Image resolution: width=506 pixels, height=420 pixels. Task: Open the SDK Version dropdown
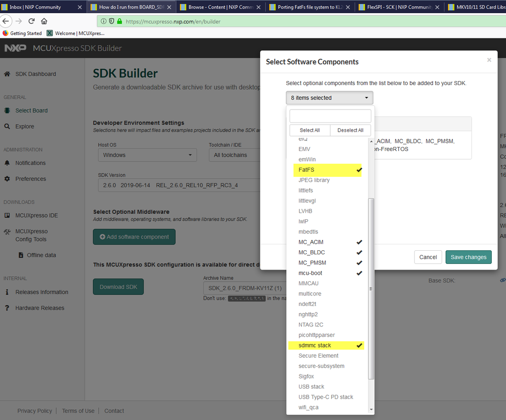[179, 185]
